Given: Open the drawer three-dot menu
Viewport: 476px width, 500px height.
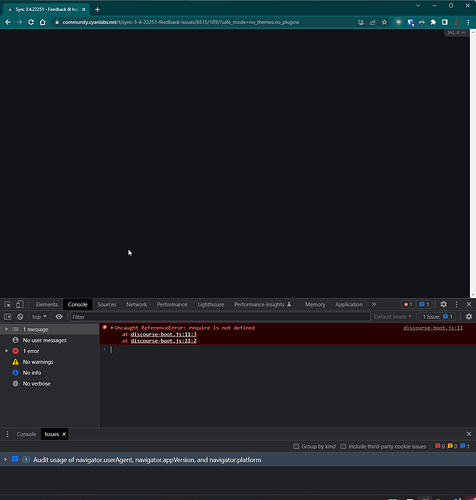Looking at the screenshot, I should (7, 434).
